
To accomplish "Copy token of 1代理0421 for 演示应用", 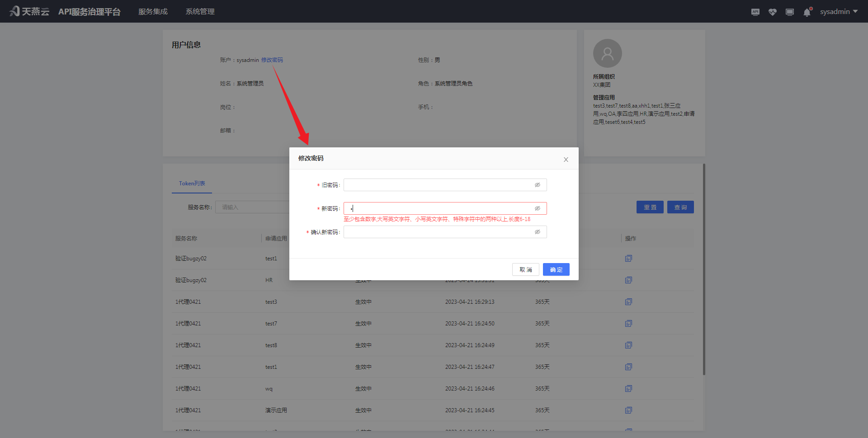I will tap(628, 410).
